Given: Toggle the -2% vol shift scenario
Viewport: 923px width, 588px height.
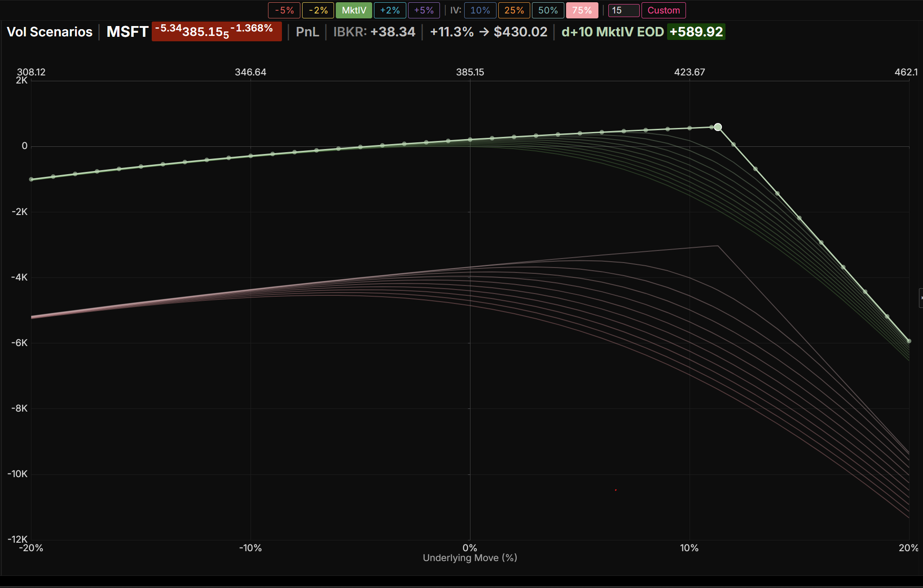Looking at the screenshot, I should (x=318, y=10).
